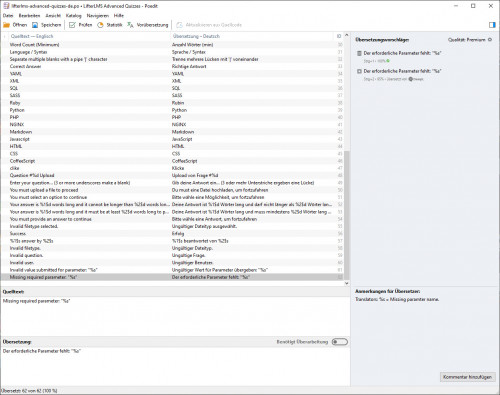Apply the second suggestion marked Strg+2
Image resolution: width=500 pixels, height=395 pixels.
point(402,74)
